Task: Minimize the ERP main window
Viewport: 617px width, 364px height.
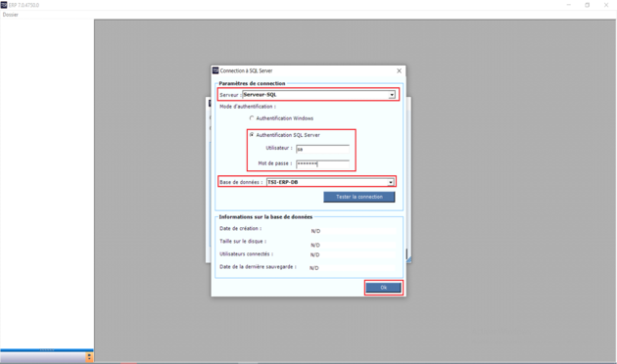Action: click(x=569, y=5)
